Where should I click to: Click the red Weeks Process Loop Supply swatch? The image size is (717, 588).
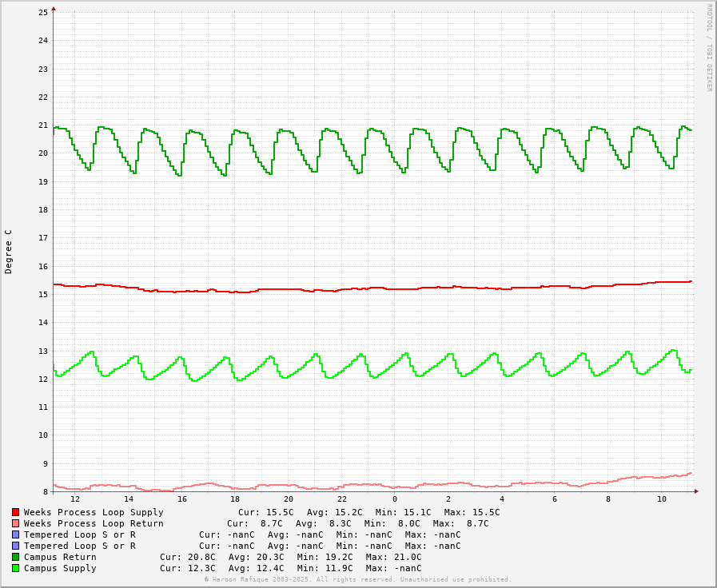click(15, 512)
